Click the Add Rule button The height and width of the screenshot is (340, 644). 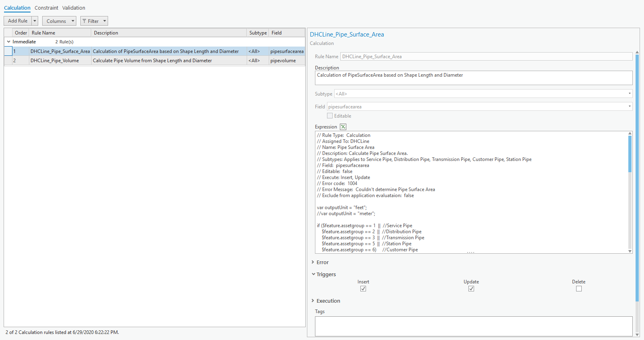[x=18, y=21]
